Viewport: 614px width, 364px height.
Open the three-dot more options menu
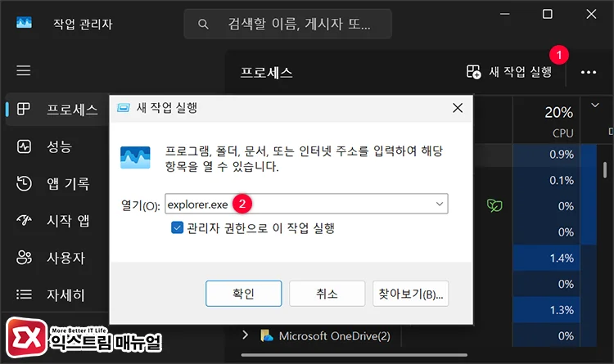[588, 72]
